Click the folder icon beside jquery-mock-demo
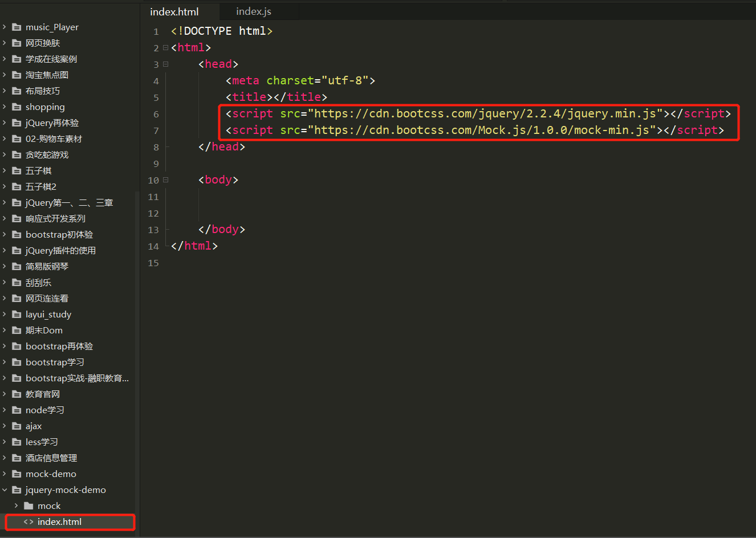 click(x=17, y=490)
